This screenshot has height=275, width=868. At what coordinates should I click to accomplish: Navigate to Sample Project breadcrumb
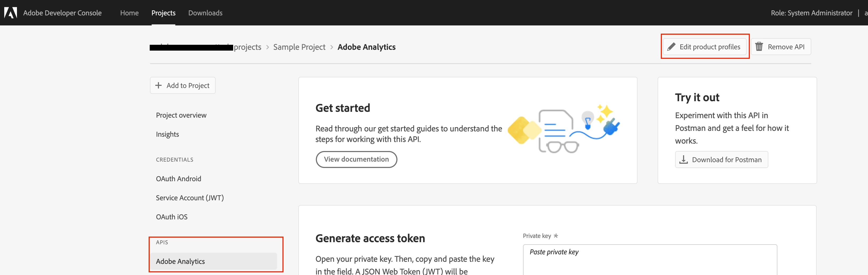299,47
